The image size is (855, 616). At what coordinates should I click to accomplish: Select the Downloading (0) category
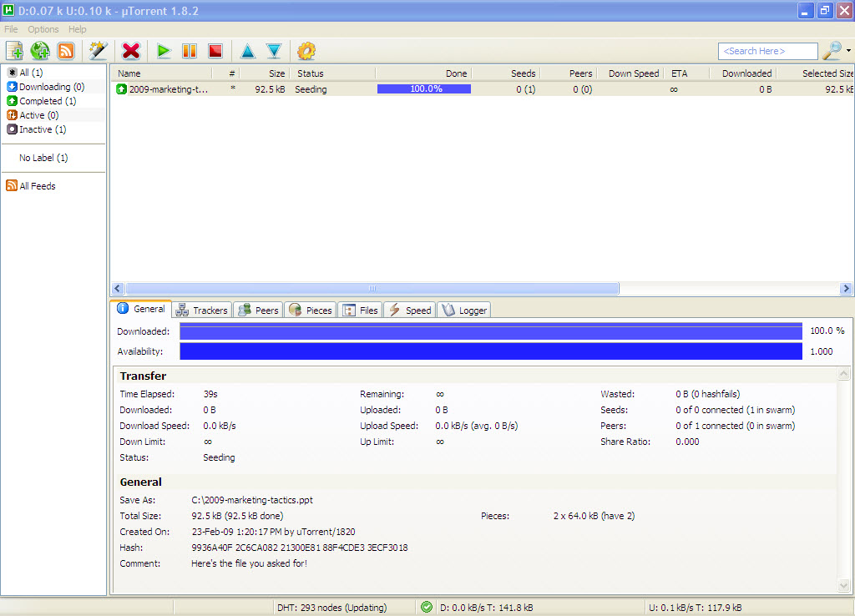point(46,87)
